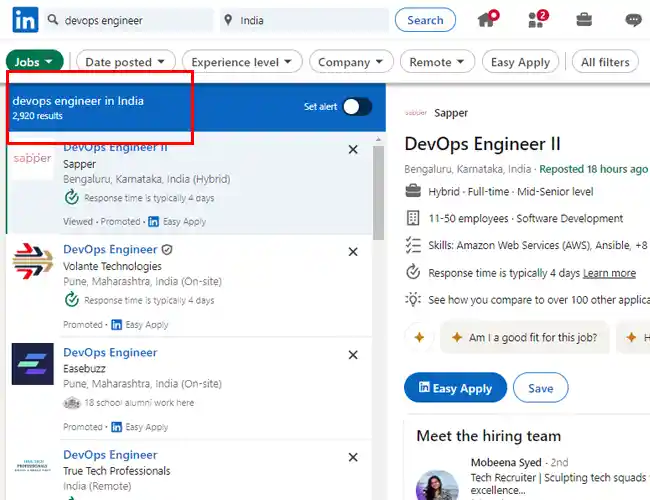Screen dimensions: 650x500
Task: Click response time icon on Volante card
Action: click(x=72, y=299)
